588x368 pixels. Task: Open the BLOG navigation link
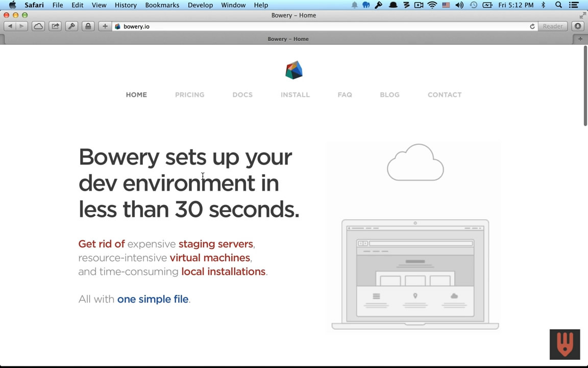(389, 95)
